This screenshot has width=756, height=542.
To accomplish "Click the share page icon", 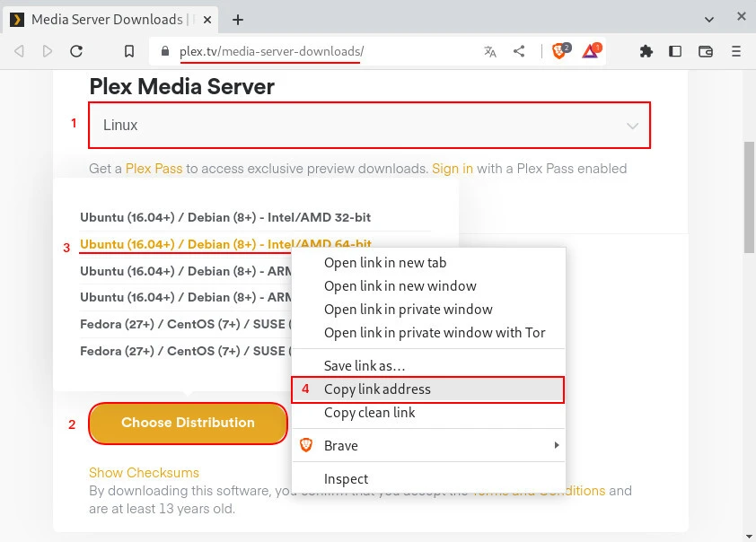I will click(519, 51).
